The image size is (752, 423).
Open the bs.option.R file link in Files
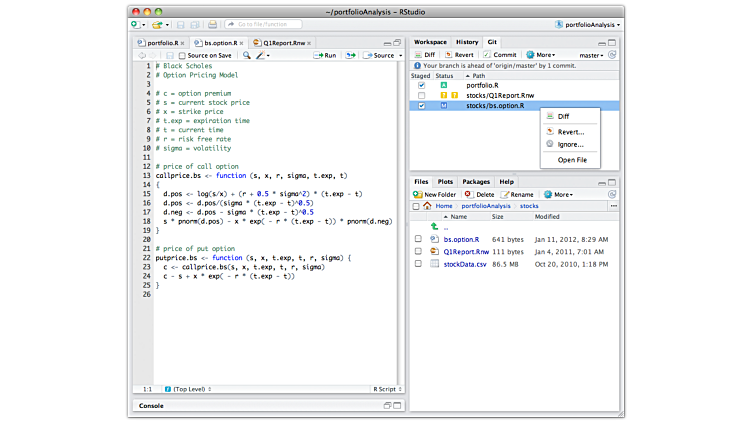coord(461,240)
